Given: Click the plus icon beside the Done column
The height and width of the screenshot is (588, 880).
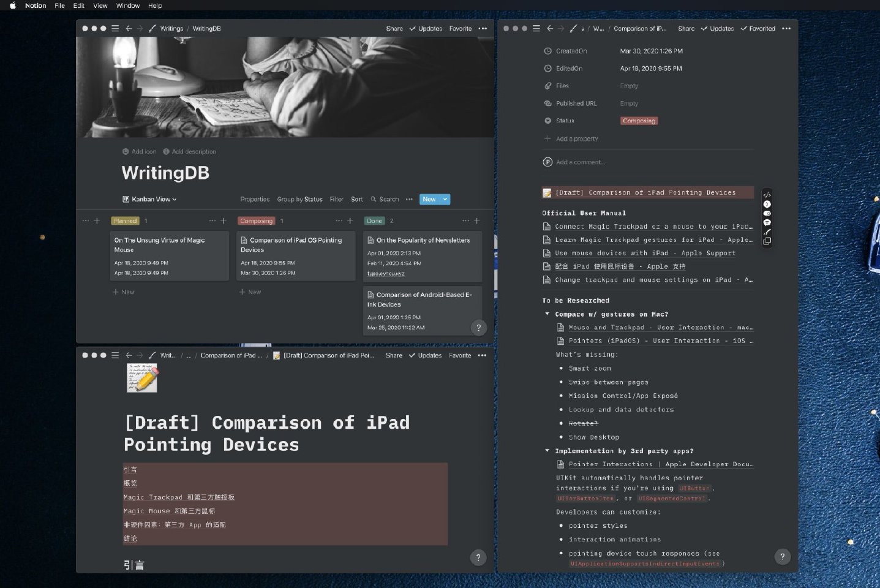Looking at the screenshot, I should [477, 221].
